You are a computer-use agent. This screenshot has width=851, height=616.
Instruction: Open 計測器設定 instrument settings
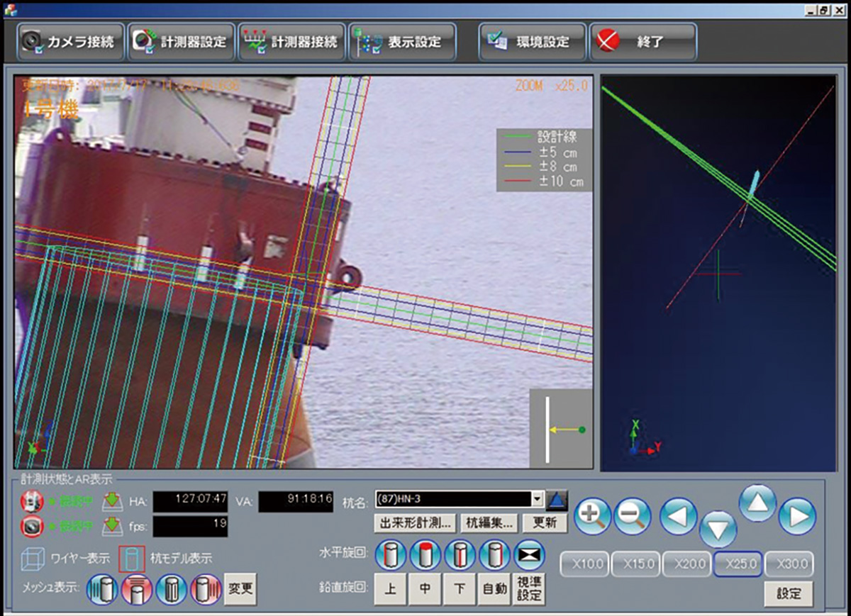(x=180, y=41)
